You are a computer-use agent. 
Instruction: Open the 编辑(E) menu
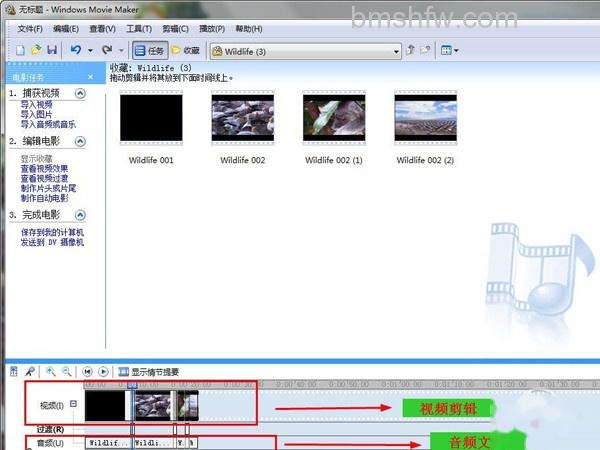click(66, 29)
